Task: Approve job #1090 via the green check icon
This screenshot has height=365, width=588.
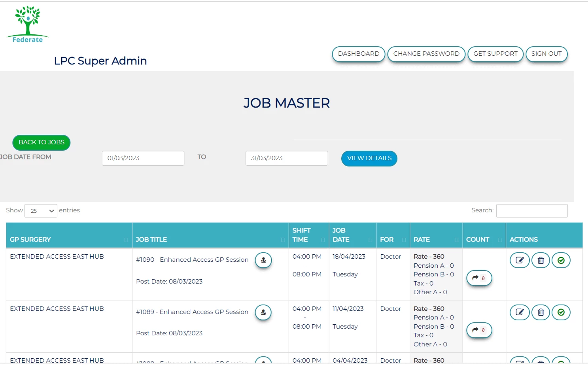Action: [x=561, y=260]
